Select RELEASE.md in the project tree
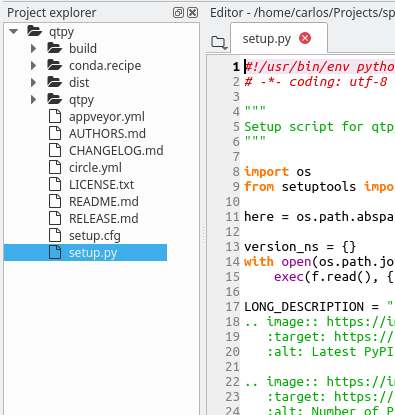Image resolution: width=395 pixels, height=415 pixels. point(104,219)
